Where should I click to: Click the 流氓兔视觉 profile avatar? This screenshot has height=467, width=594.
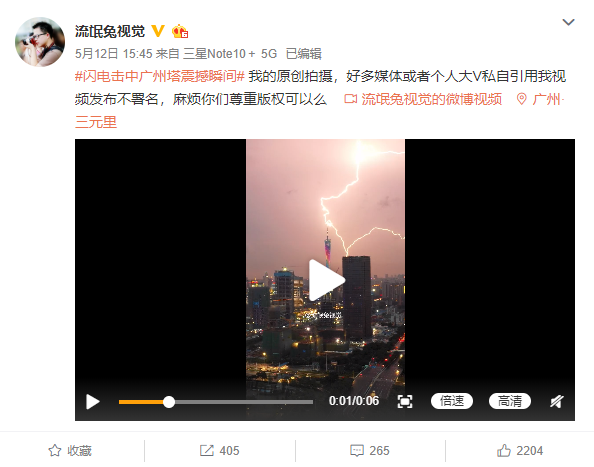(40, 42)
